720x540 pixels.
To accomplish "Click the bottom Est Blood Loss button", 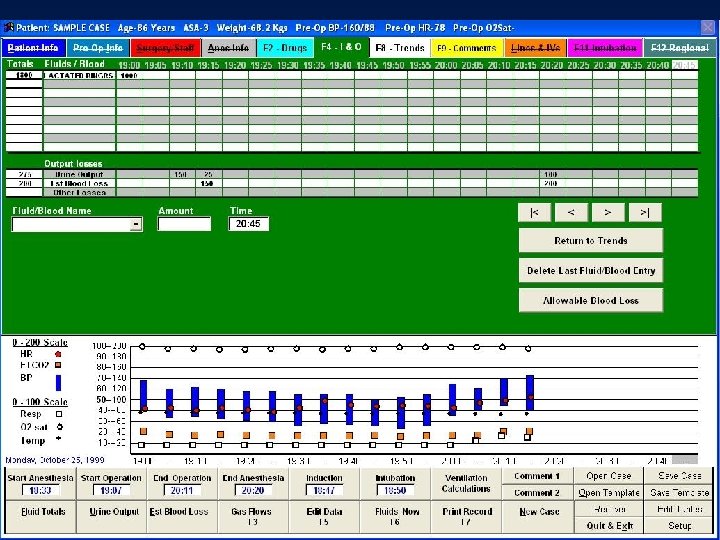I will [x=182, y=517].
